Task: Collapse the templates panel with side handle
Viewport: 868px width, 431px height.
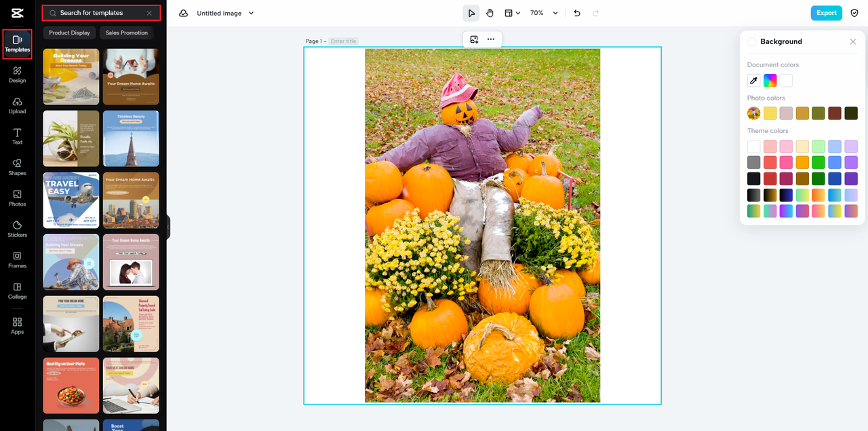Action: tap(167, 227)
